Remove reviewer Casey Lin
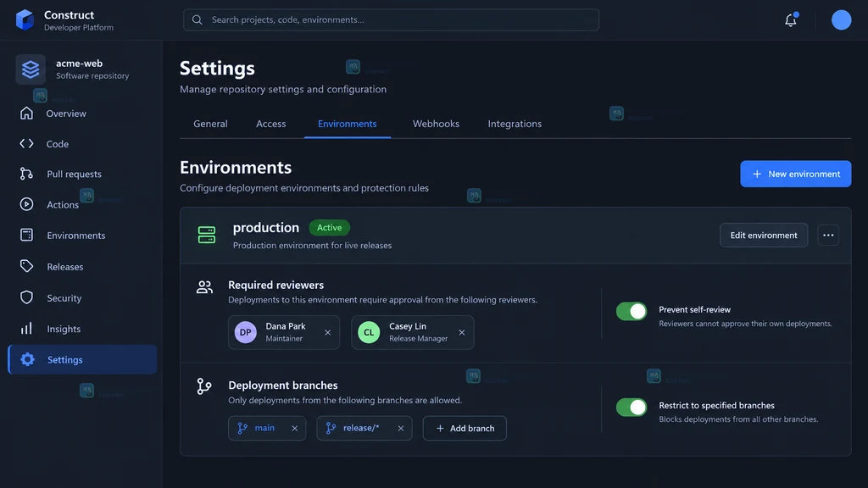Screen dimensions: 868x488 coord(462,332)
